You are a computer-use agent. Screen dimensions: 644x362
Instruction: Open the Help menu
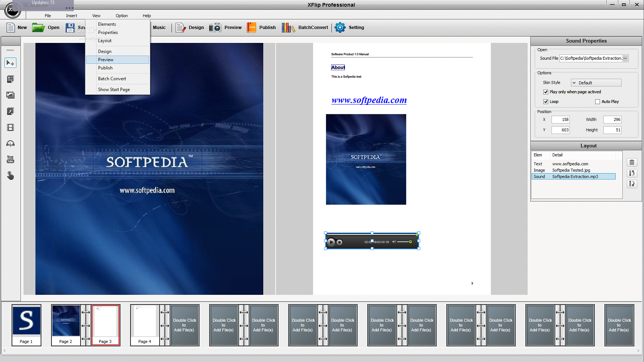[x=147, y=16]
